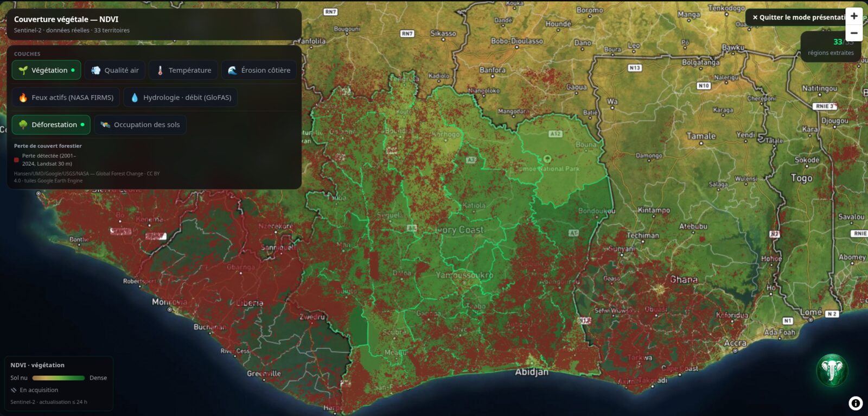Enable Occupation des sols layer

pyautogui.click(x=140, y=124)
